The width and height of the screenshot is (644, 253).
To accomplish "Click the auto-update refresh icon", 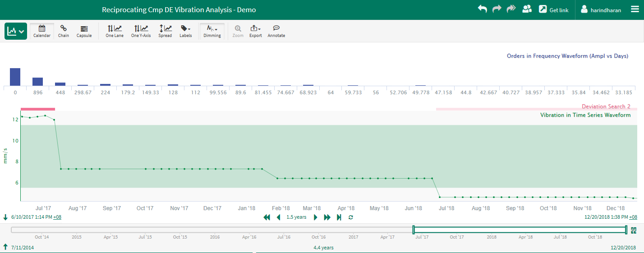I will pyautogui.click(x=350, y=217).
